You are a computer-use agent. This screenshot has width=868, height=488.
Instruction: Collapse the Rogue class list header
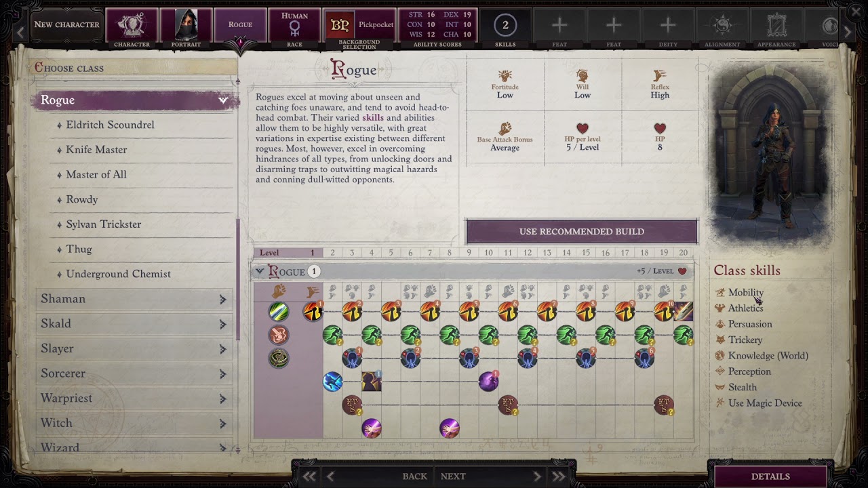(x=134, y=100)
